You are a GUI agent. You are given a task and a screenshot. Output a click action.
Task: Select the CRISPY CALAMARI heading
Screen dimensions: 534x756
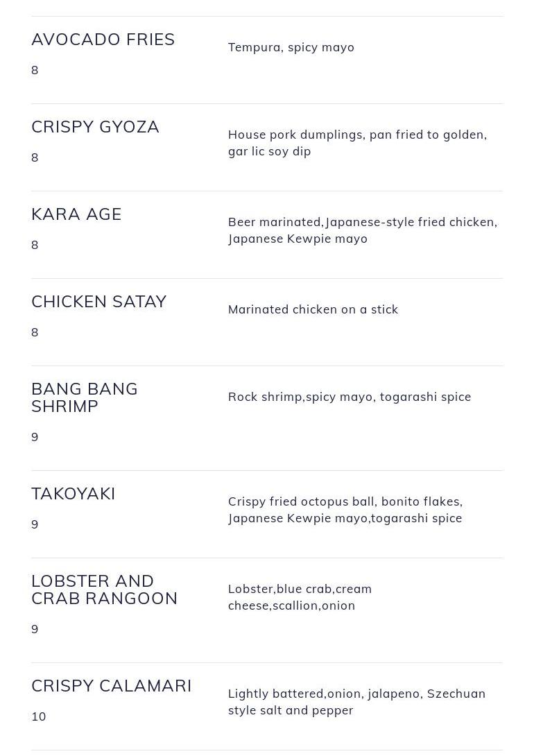click(x=112, y=686)
